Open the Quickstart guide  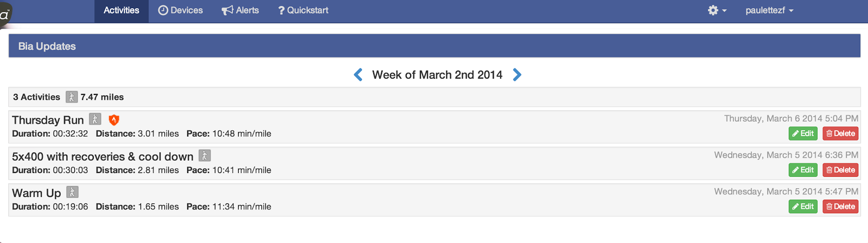click(x=303, y=10)
